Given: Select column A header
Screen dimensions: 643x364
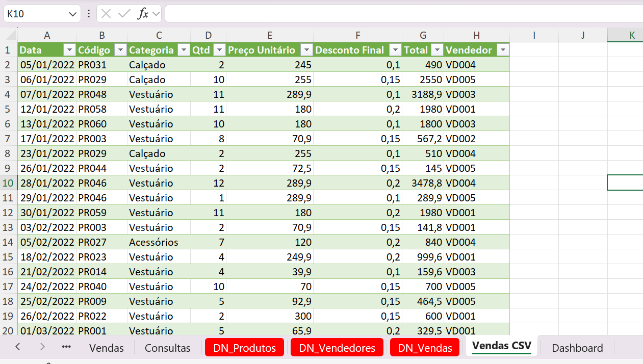Looking at the screenshot, I should pos(47,35).
